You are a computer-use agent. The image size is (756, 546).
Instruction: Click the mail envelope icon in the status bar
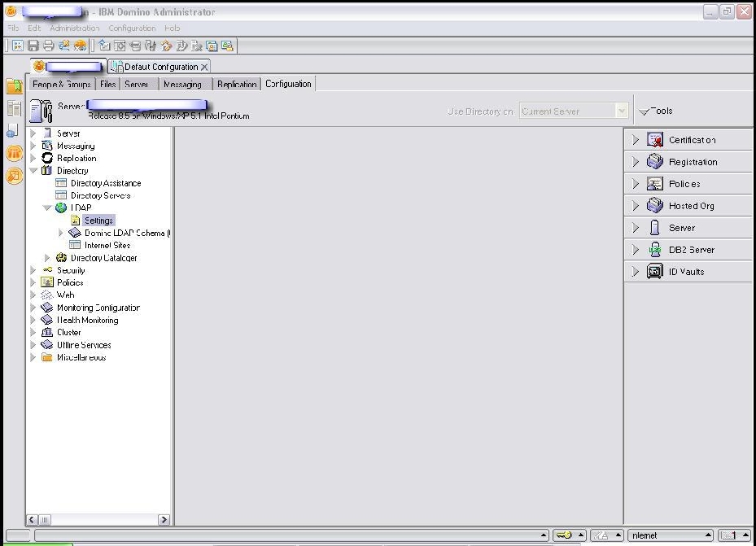point(729,535)
